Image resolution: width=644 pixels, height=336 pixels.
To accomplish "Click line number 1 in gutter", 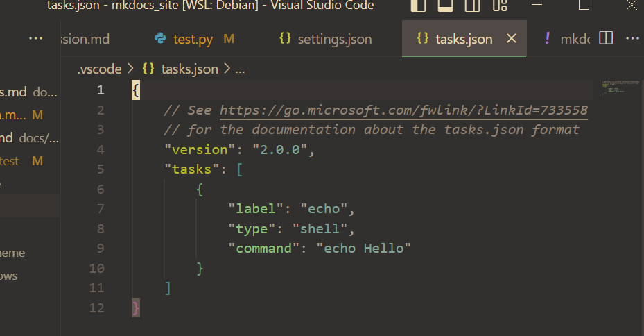I will point(101,90).
